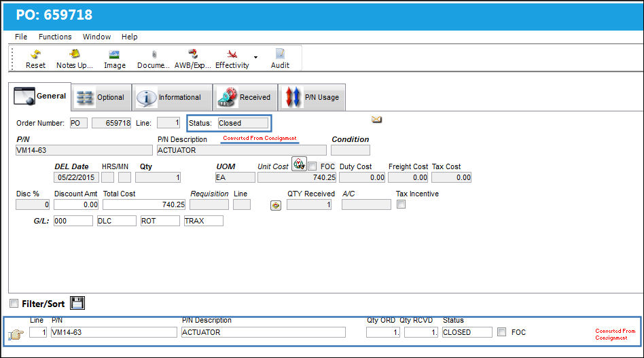Click the QTY Received field

pyautogui.click(x=309, y=204)
